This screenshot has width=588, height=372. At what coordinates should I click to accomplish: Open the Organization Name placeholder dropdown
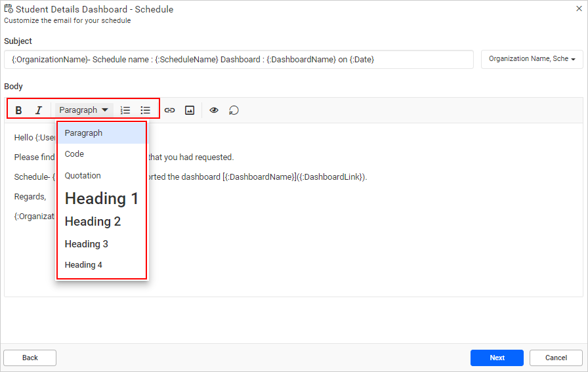point(532,59)
